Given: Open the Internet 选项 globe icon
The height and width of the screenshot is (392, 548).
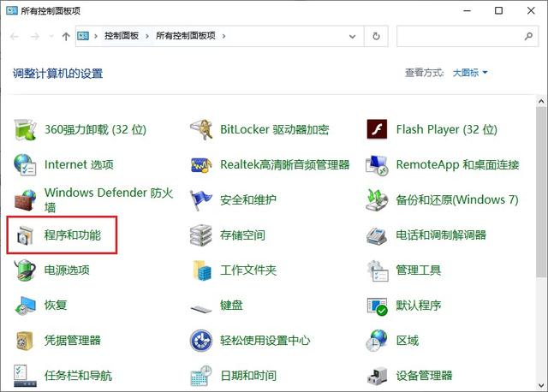Looking at the screenshot, I should coord(25,164).
